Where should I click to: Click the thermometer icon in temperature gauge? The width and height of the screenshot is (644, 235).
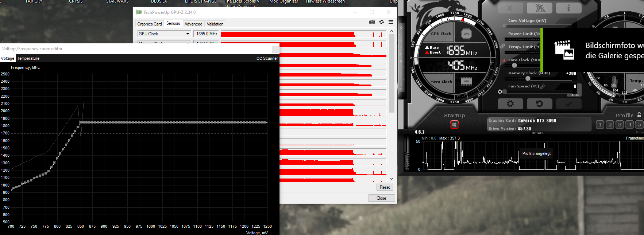[614, 82]
